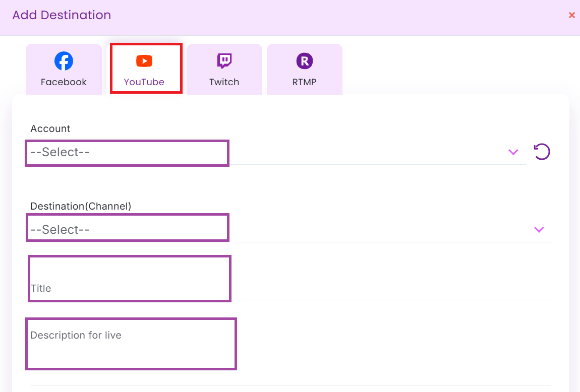Focus the Description for live field
580x392 pixels.
pyautogui.click(x=291, y=355)
